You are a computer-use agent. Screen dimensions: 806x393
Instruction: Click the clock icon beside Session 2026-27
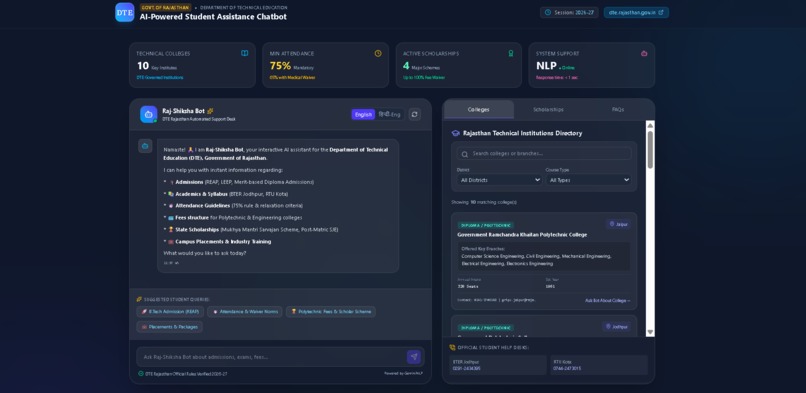547,12
